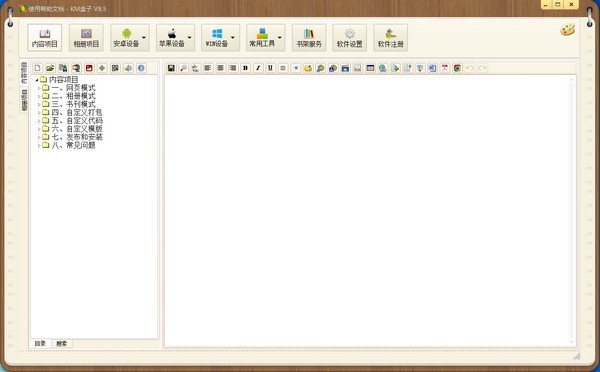600x372 pixels.
Task: Click the red image icon above the tree
Action: coord(89,68)
